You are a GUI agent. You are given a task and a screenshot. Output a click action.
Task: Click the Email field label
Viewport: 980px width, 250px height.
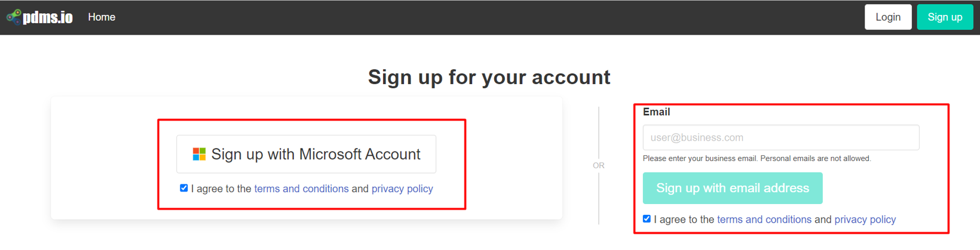656,112
